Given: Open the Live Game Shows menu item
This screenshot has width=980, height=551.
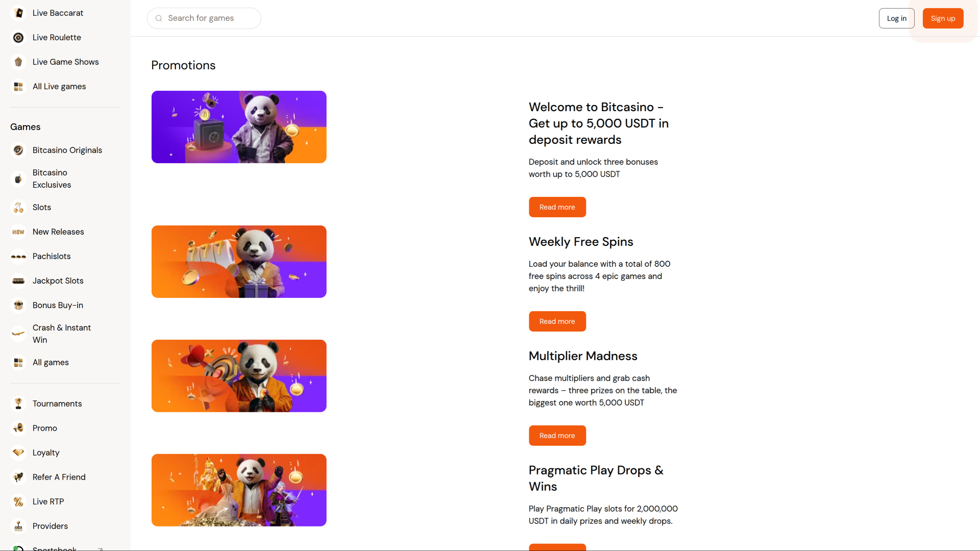Looking at the screenshot, I should point(65,62).
